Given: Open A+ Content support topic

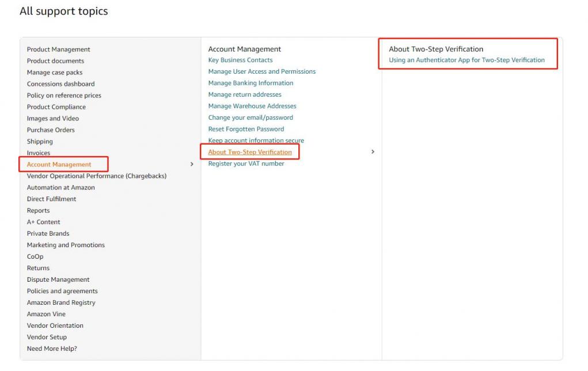Looking at the screenshot, I should pyautogui.click(x=43, y=222).
